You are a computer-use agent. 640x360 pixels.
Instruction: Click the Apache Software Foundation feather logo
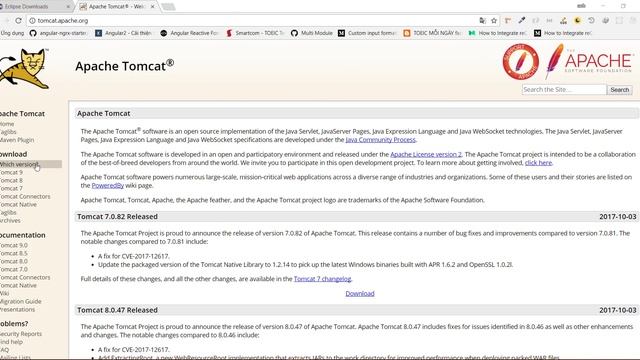coord(589,61)
